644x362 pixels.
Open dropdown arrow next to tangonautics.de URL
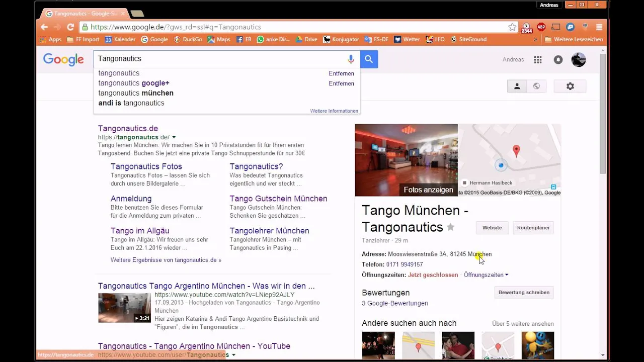(x=174, y=137)
